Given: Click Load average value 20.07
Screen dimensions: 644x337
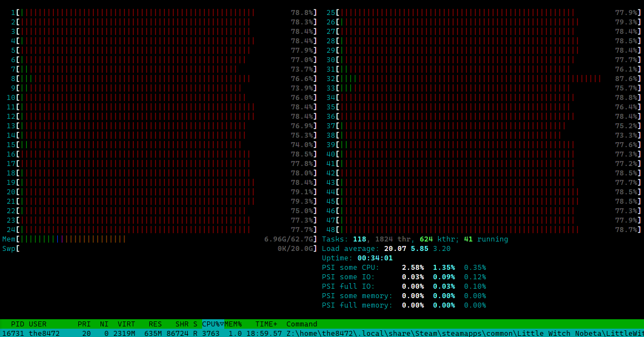Looking at the screenshot, I should coord(395,249).
